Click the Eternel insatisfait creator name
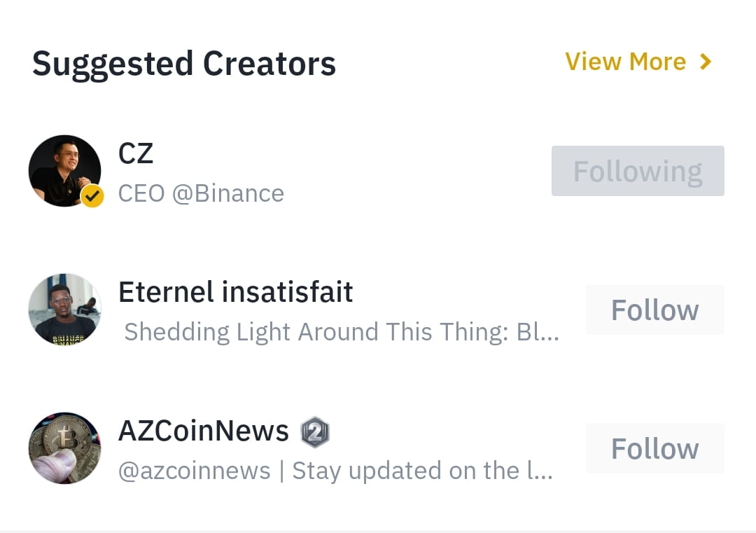 pos(235,292)
